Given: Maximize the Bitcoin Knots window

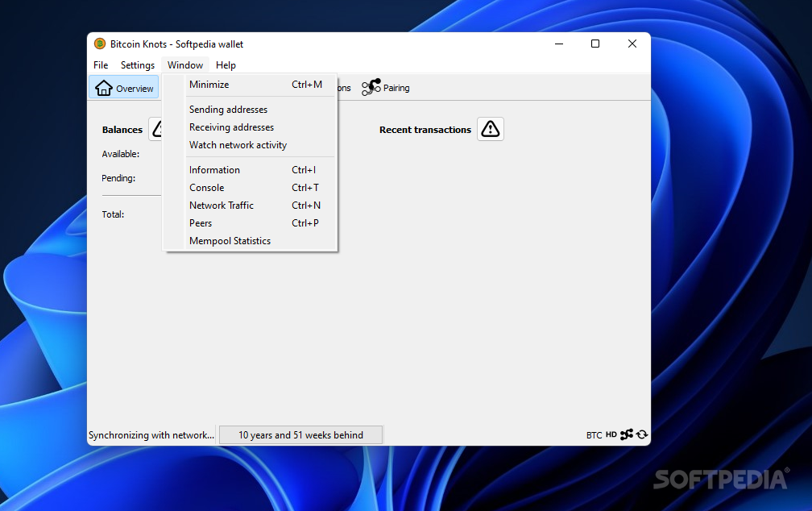Looking at the screenshot, I should coord(595,44).
